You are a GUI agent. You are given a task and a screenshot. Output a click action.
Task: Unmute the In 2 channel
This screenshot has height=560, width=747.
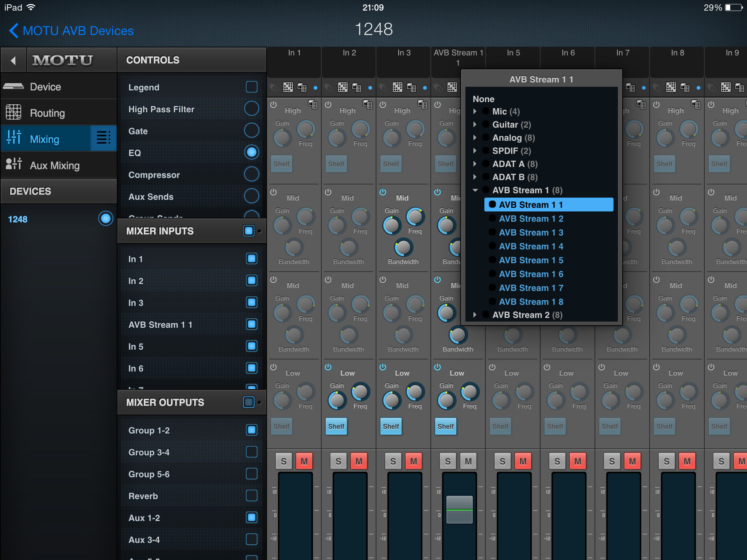tap(359, 461)
